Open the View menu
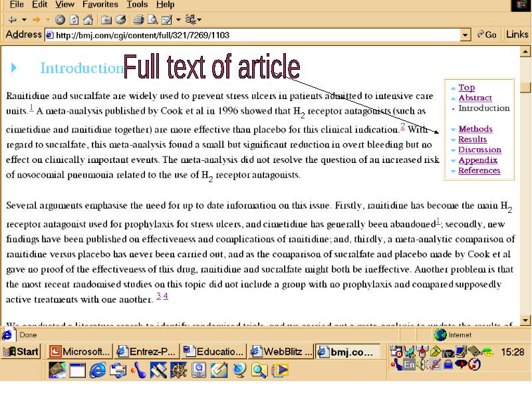Screen dimensions: 532x399 (65, 5)
